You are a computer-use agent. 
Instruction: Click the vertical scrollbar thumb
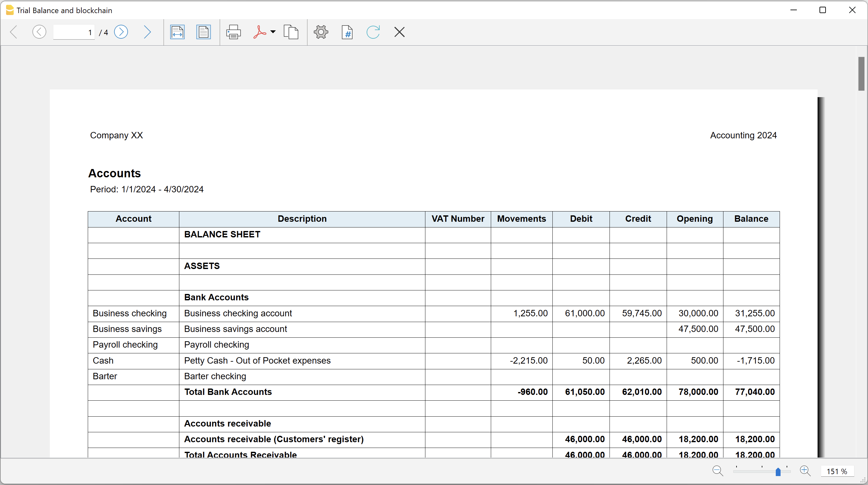point(861,73)
